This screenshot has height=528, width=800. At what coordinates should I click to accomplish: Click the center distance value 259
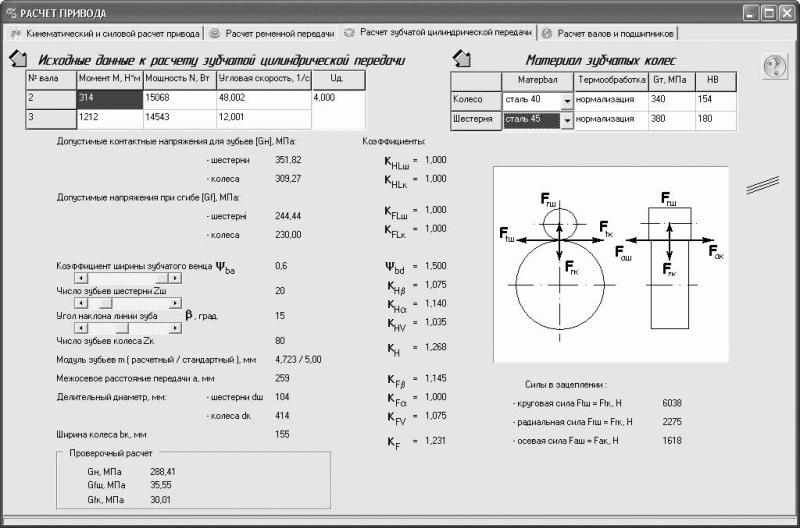click(282, 378)
